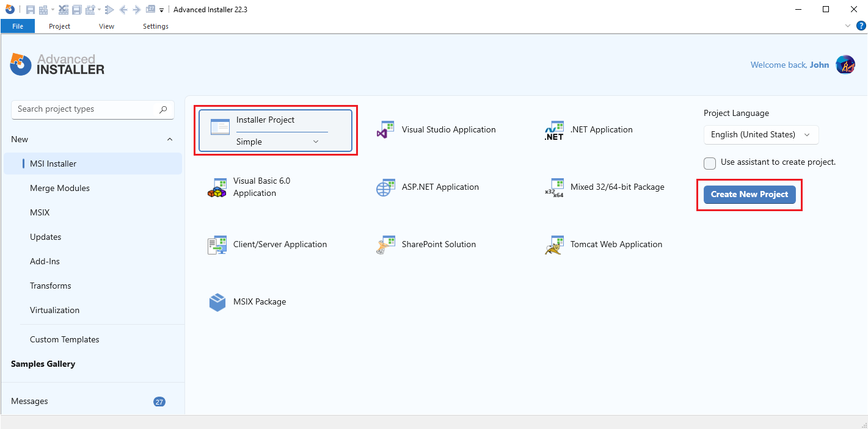Viewport: 868px width, 429px height.
Task: Select Updates category
Action: [x=46, y=237]
